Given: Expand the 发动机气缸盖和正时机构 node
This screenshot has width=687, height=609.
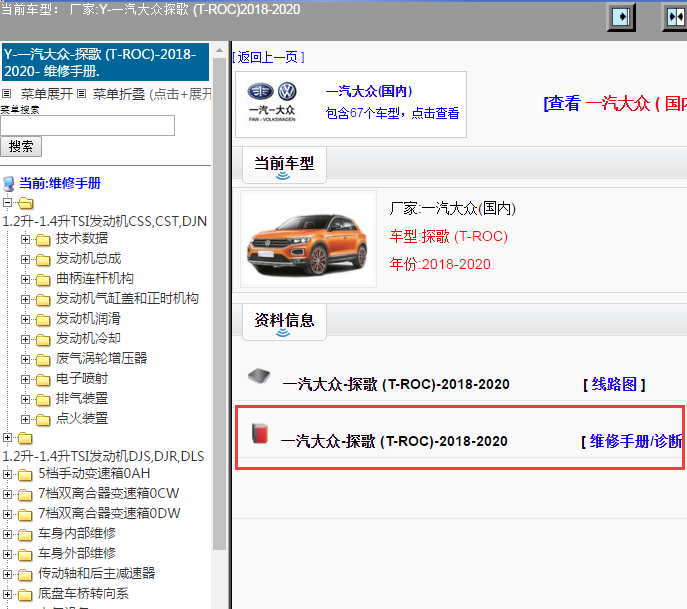Looking at the screenshot, I should [25, 299].
